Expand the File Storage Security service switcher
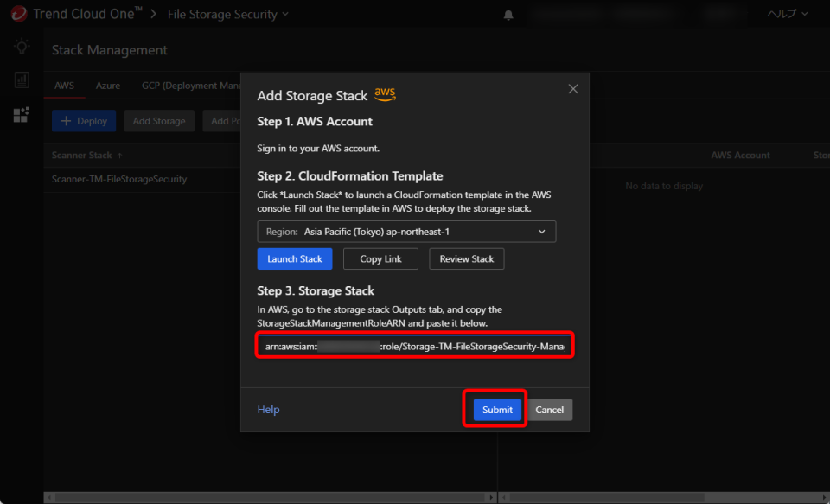The width and height of the screenshot is (830, 504). pyautogui.click(x=288, y=14)
